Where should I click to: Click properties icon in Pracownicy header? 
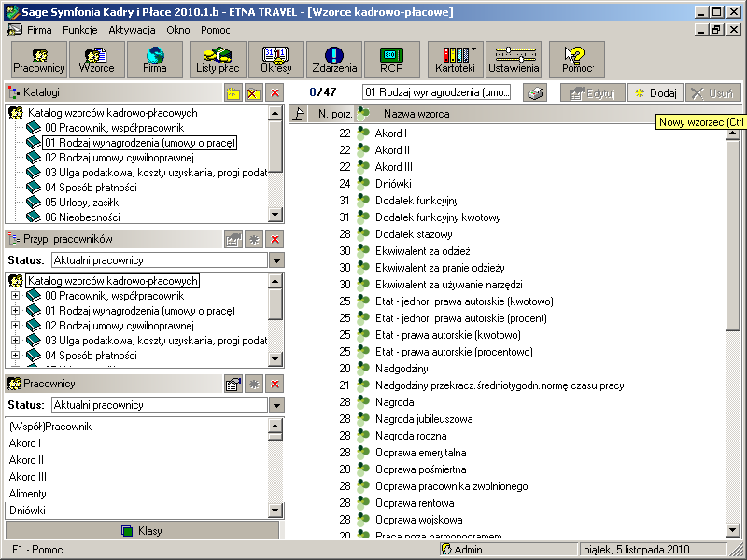(233, 384)
